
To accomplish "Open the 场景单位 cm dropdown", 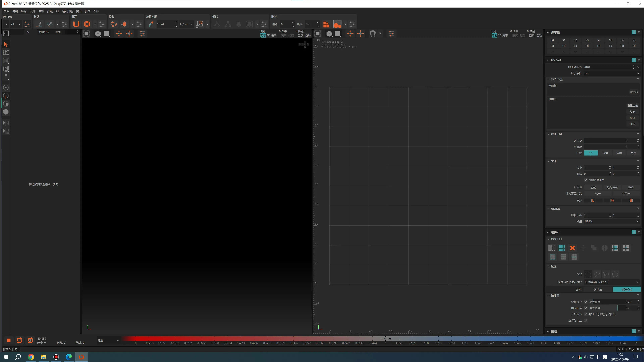I will 611,73.
